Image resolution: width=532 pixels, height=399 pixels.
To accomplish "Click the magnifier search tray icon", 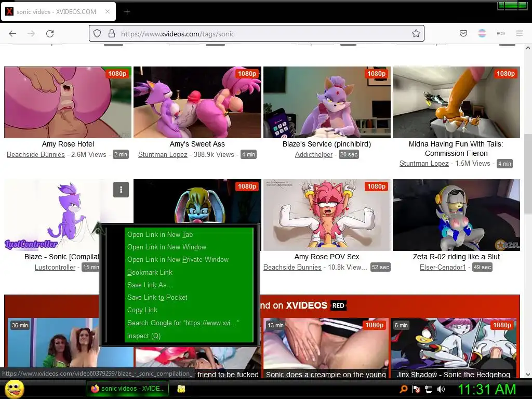I will 404,389.
